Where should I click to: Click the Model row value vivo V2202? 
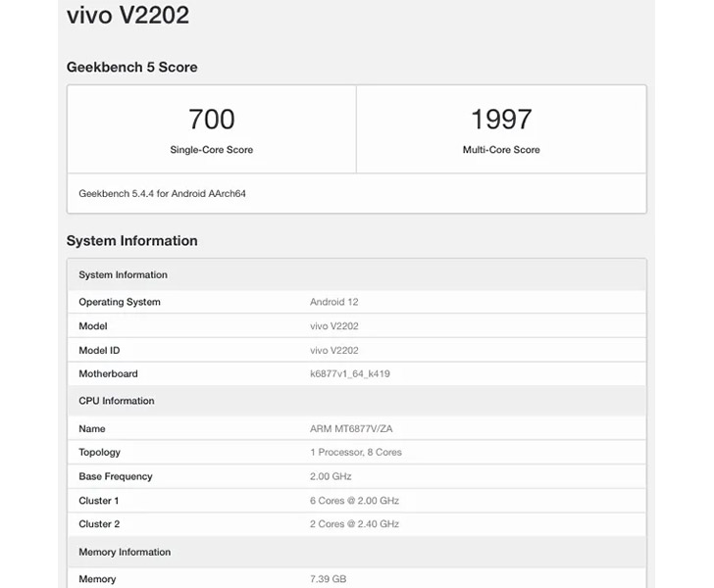click(x=334, y=326)
